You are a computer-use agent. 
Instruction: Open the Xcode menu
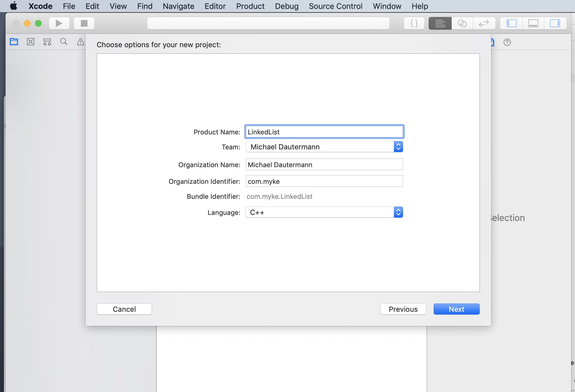click(x=41, y=6)
